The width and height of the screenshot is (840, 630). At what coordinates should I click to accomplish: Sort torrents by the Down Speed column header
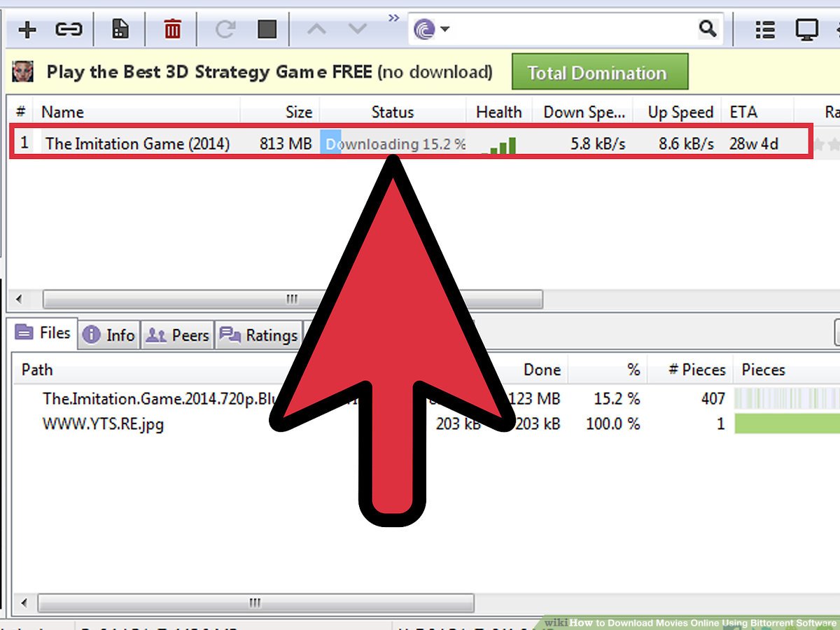click(x=583, y=112)
